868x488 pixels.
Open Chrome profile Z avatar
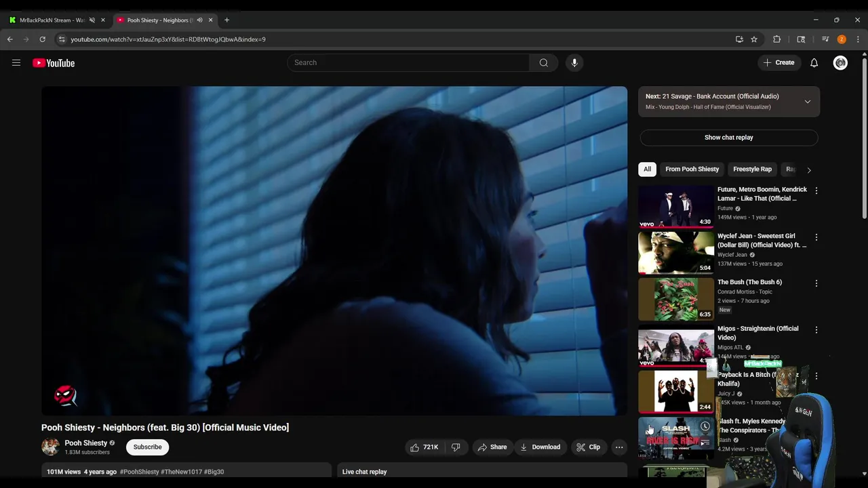(842, 39)
